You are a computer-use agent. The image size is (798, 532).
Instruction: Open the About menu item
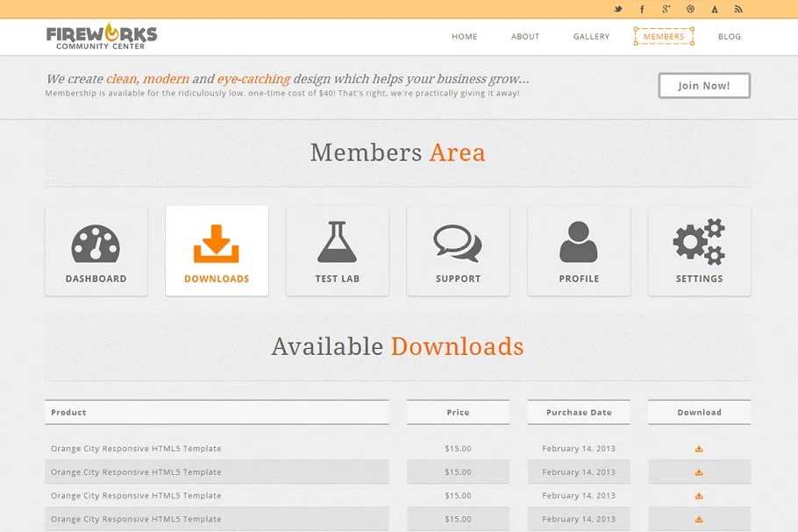coord(525,37)
